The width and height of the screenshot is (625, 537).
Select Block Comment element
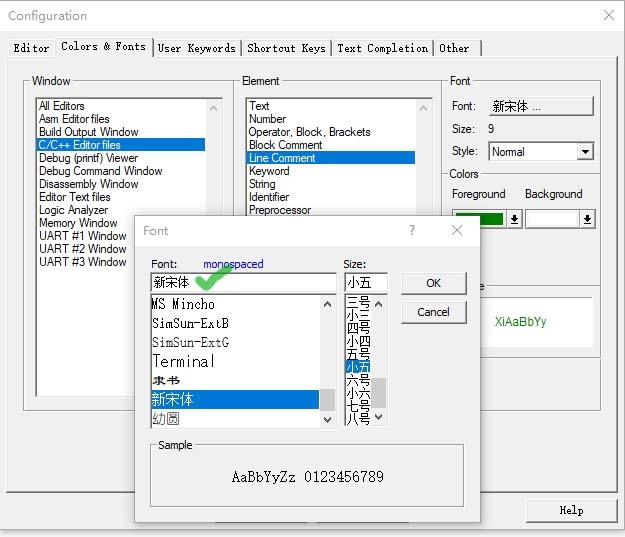pos(331,145)
